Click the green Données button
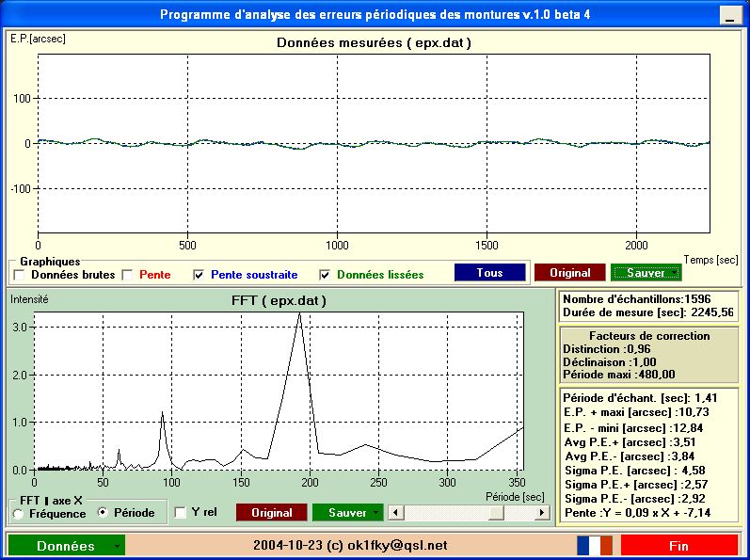This screenshot has width=750, height=560. tap(66, 546)
